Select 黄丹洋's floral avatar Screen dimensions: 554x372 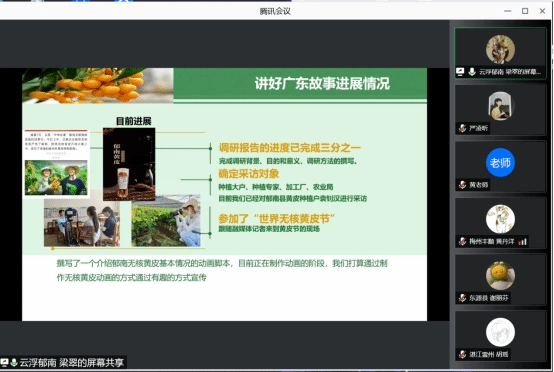click(500, 219)
